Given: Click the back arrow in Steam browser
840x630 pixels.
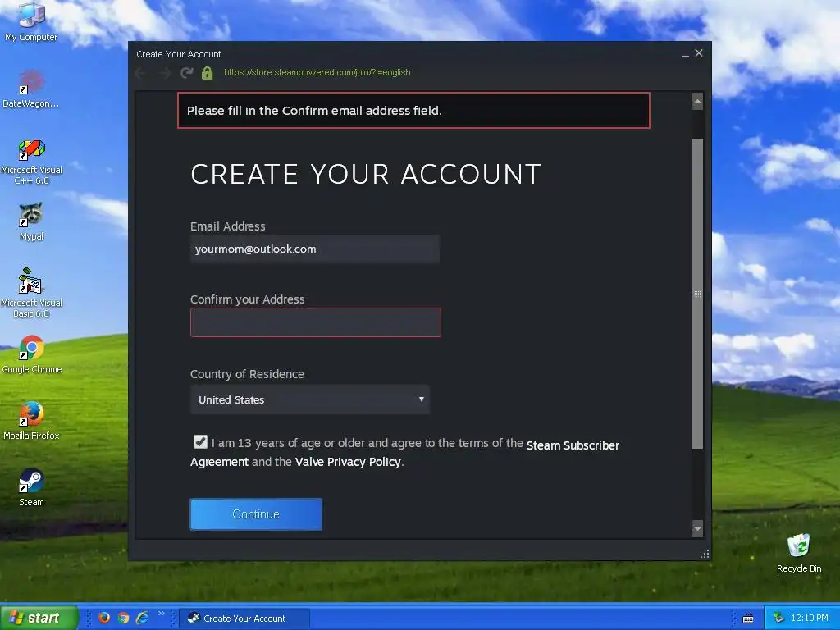Looking at the screenshot, I should [141, 73].
